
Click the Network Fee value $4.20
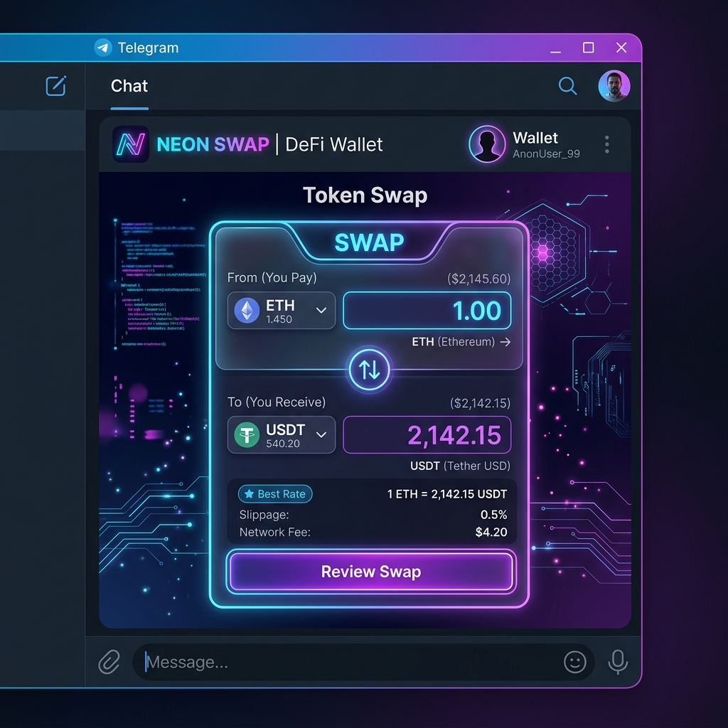(x=491, y=532)
